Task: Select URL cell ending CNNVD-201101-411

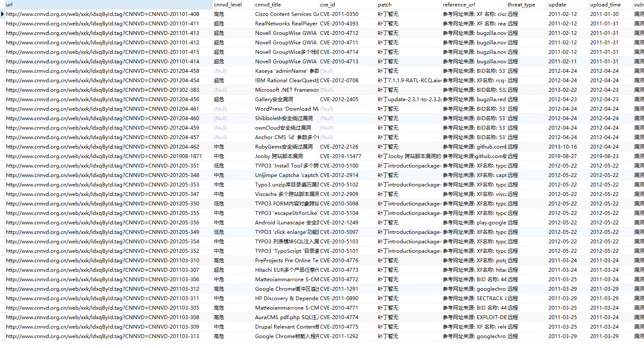Action: click(x=109, y=24)
